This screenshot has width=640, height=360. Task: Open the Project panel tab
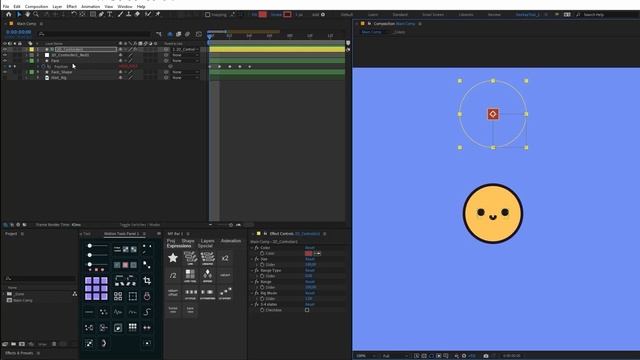click(x=11, y=234)
